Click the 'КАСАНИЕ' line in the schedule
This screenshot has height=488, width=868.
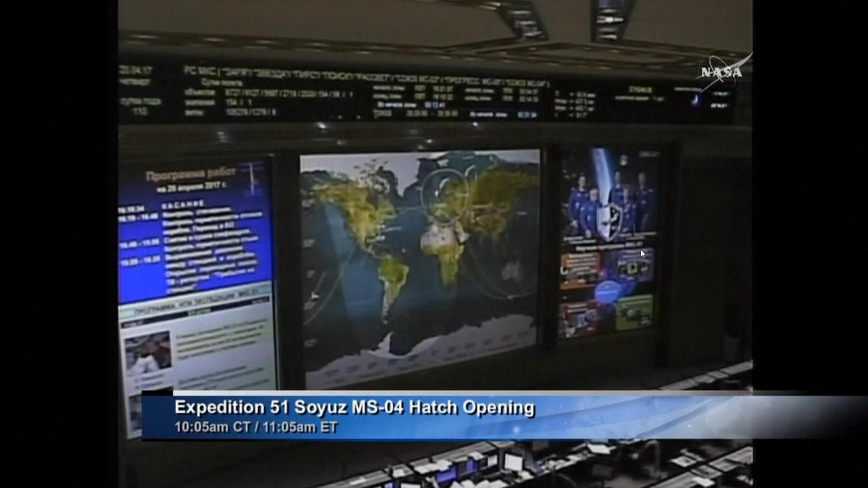tap(183, 205)
